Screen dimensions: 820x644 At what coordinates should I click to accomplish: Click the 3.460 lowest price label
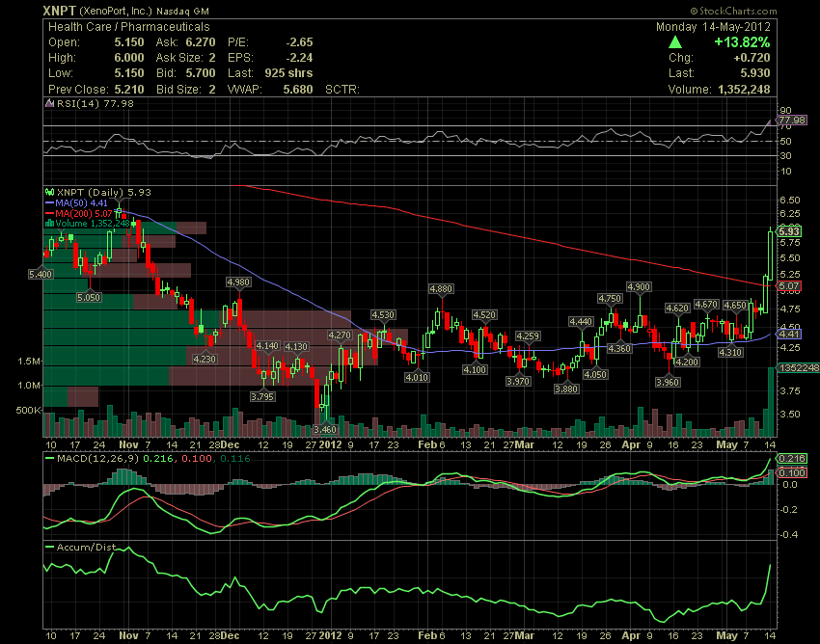click(x=325, y=429)
